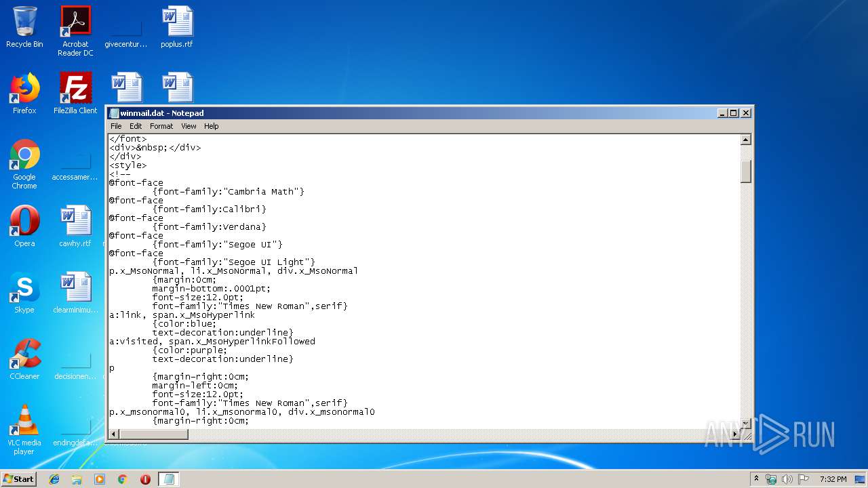This screenshot has height=488, width=868.
Task: Click the line "a:link, span.x_MsoHyperlink"
Action: [182, 315]
